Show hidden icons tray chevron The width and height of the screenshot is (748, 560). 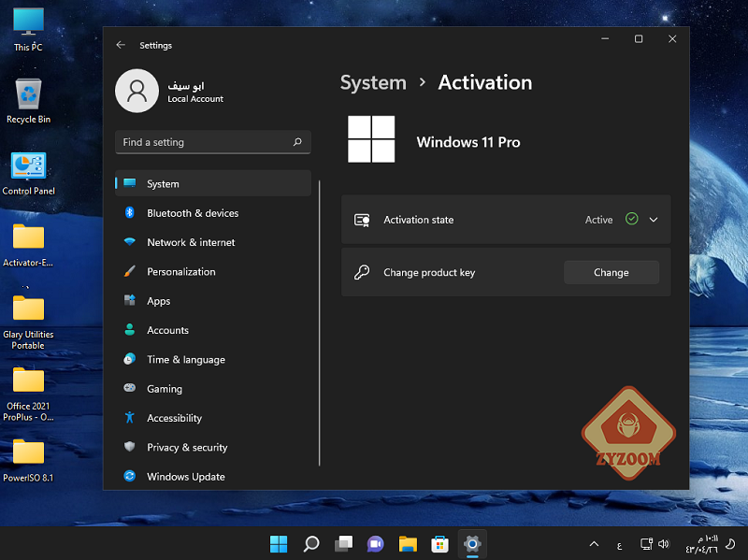coord(594,544)
